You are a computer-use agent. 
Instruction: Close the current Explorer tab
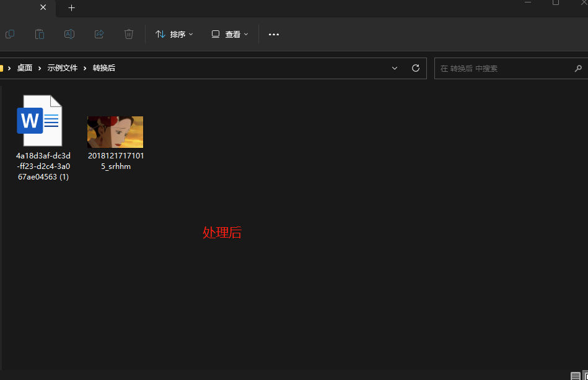[x=42, y=8]
